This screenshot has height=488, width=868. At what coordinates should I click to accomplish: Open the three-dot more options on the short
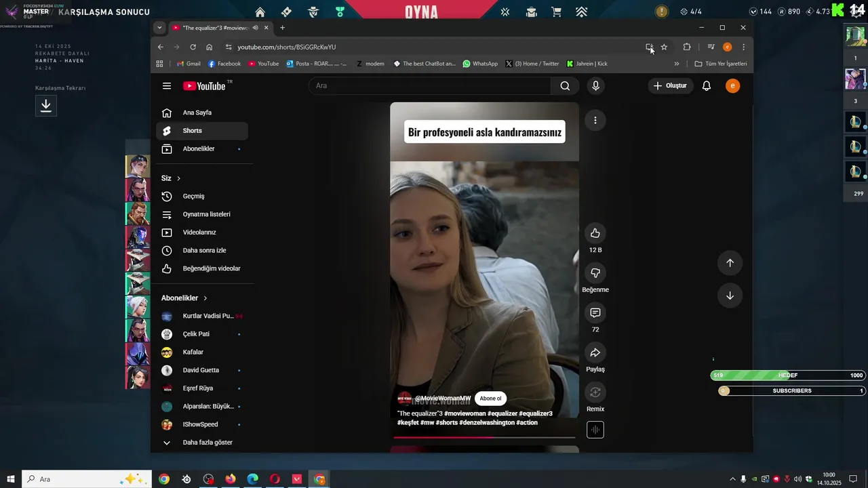coord(595,121)
